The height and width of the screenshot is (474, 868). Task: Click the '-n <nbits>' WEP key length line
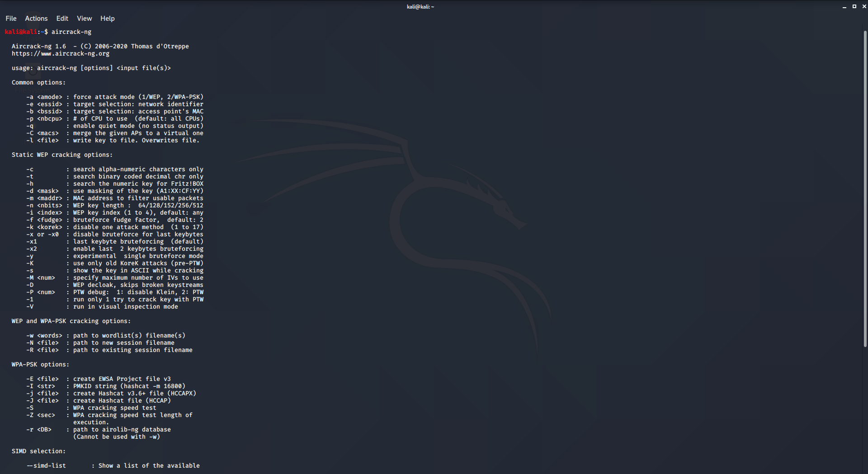[x=115, y=206]
